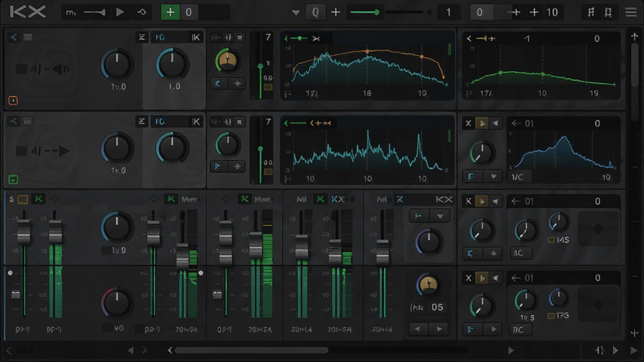Click the orange play button beside the blue histogram header
Screen dimensions: 644x362
(x=482, y=123)
